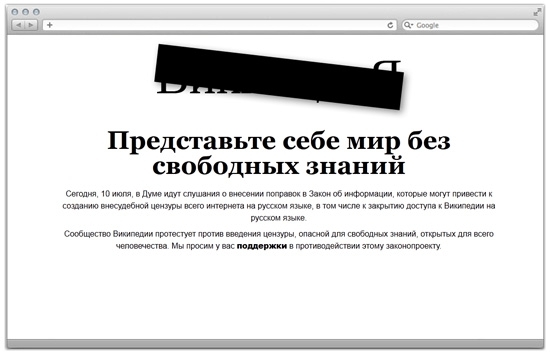Minimize the window using the middle light
Screen dimensions: 550x361
(x=25, y=12)
